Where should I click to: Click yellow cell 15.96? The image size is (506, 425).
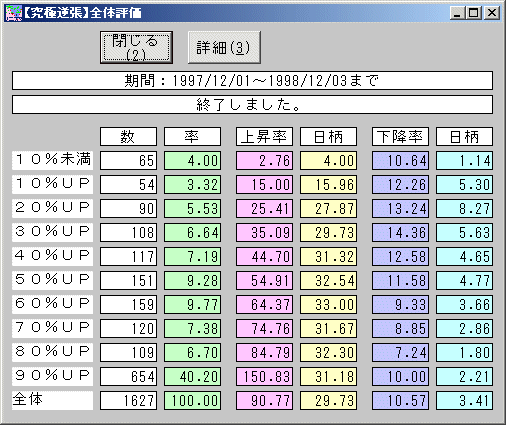[x=328, y=184]
